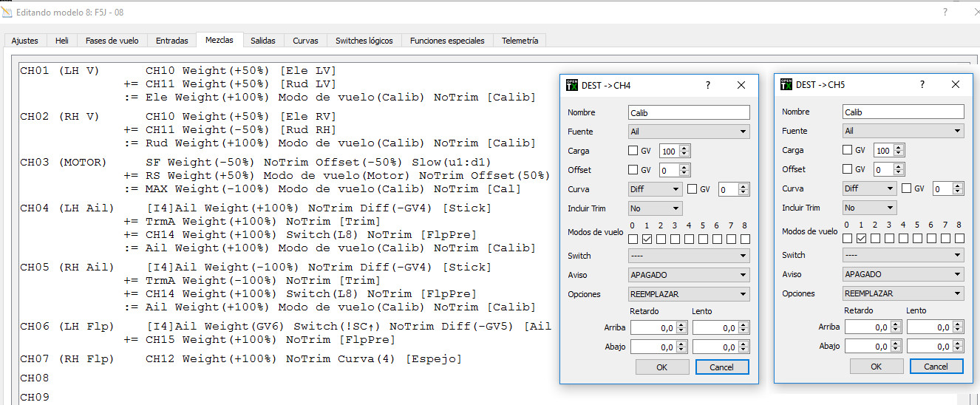
Task: Expand the Opciones REEMPLAZAR dropdown in CH5 dialog
Action: 903,293
